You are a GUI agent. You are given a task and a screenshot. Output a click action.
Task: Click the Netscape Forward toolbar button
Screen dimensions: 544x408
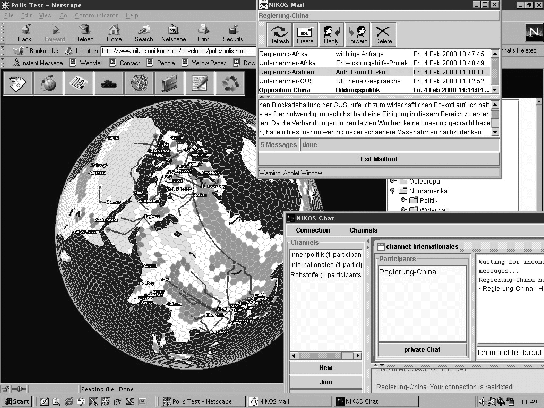click(55, 33)
